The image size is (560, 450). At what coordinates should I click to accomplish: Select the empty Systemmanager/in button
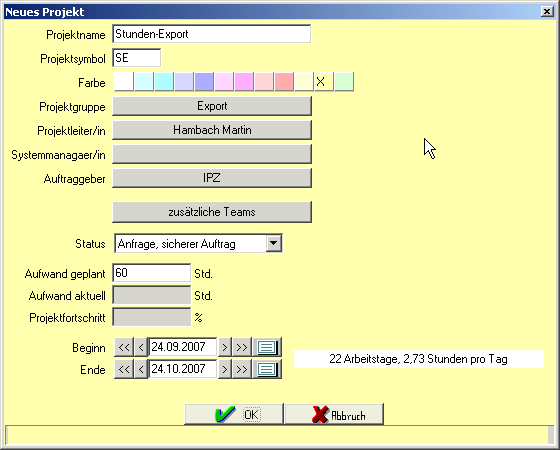pyautogui.click(x=212, y=154)
